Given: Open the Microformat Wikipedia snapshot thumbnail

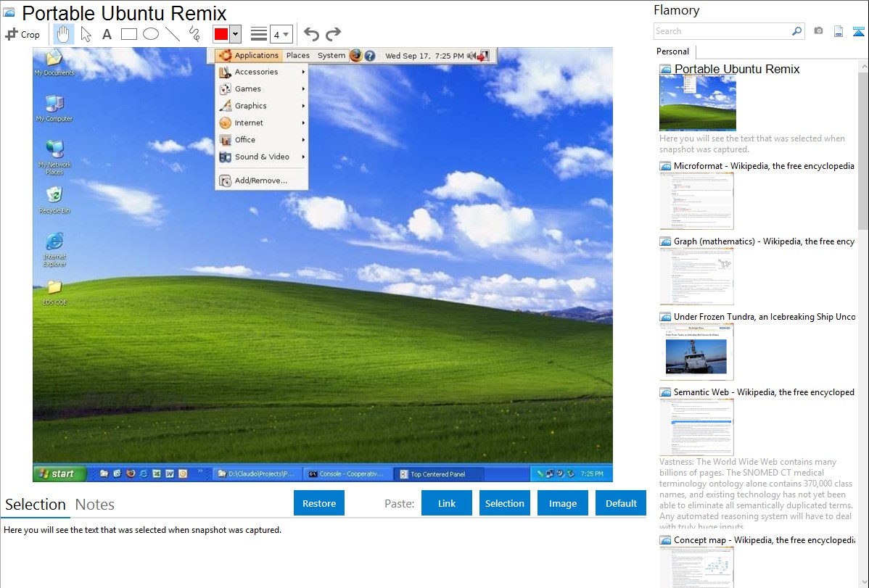Looking at the screenshot, I should [696, 201].
